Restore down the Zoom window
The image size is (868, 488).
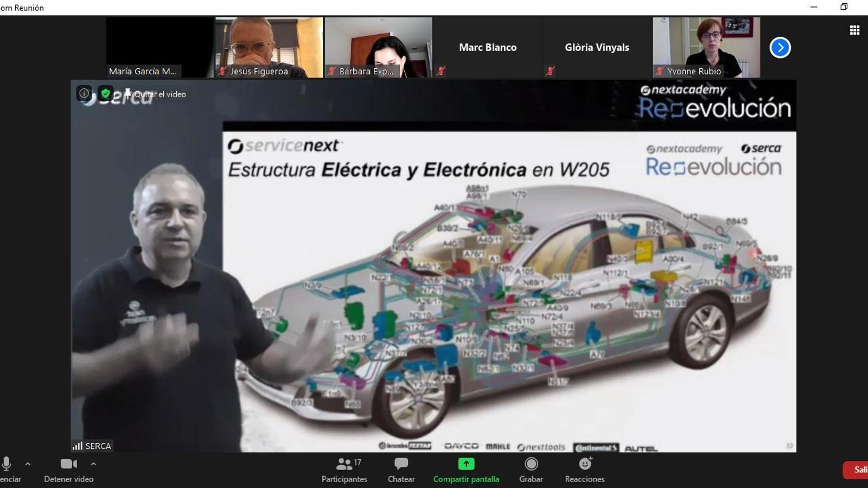pos(844,7)
